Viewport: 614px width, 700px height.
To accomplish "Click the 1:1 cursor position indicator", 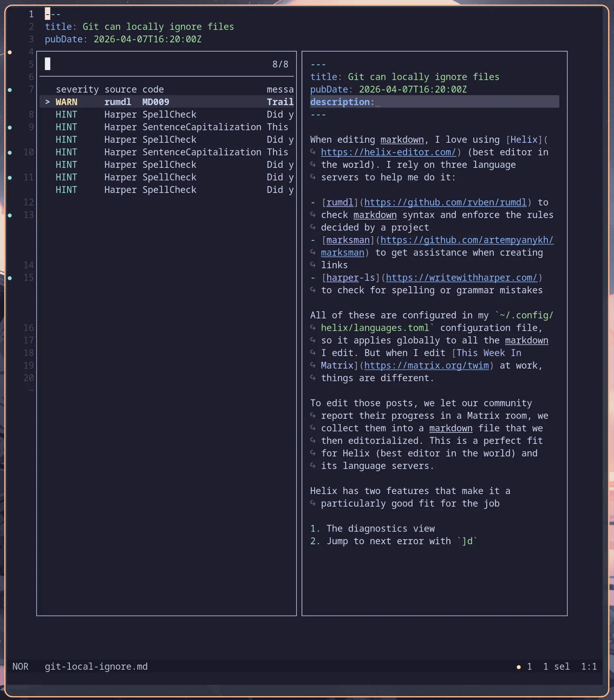I will (x=589, y=666).
